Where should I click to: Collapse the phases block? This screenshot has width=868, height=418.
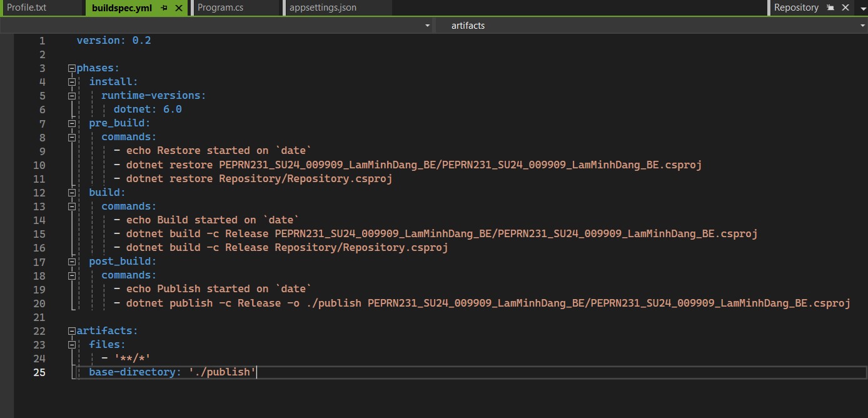pyautogui.click(x=72, y=68)
